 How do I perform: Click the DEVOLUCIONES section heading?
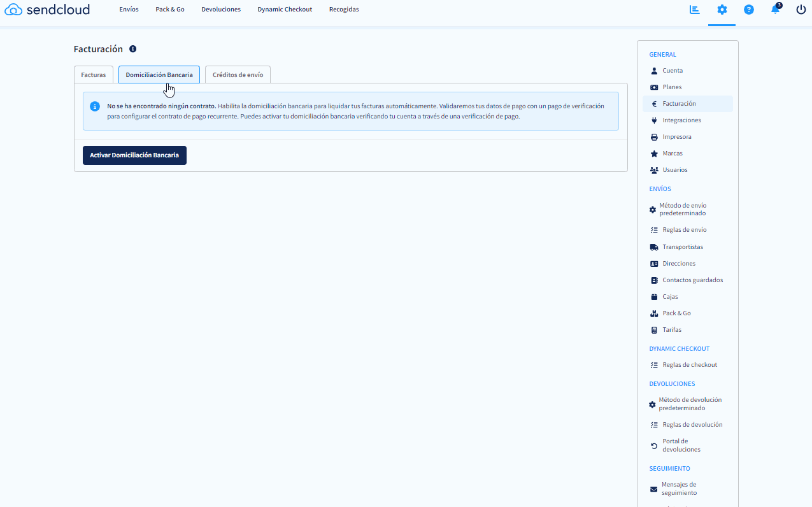672,384
